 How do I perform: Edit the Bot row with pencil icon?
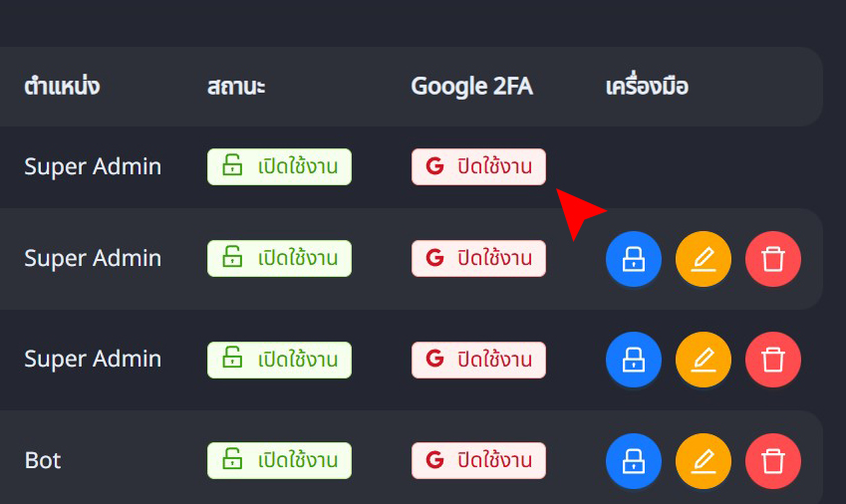click(x=704, y=461)
